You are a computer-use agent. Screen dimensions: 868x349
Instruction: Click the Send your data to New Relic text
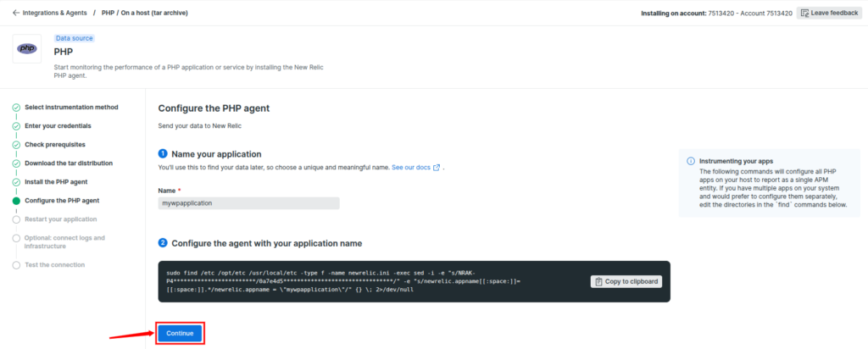[200, 126]
